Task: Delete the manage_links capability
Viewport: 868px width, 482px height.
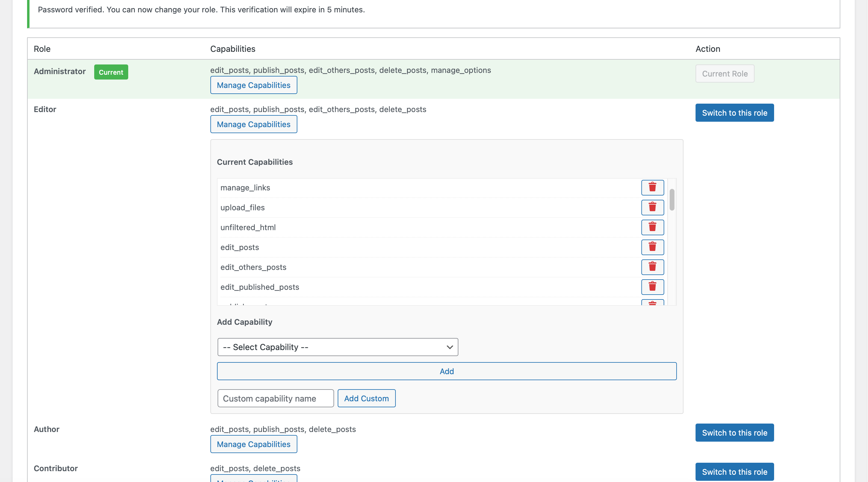Action: (x=652, y=188)
